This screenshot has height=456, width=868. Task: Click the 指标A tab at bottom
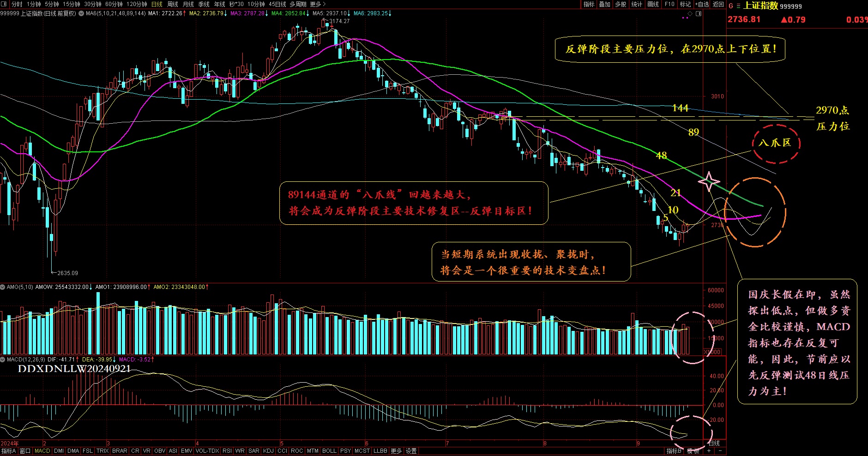pos(8,451)
